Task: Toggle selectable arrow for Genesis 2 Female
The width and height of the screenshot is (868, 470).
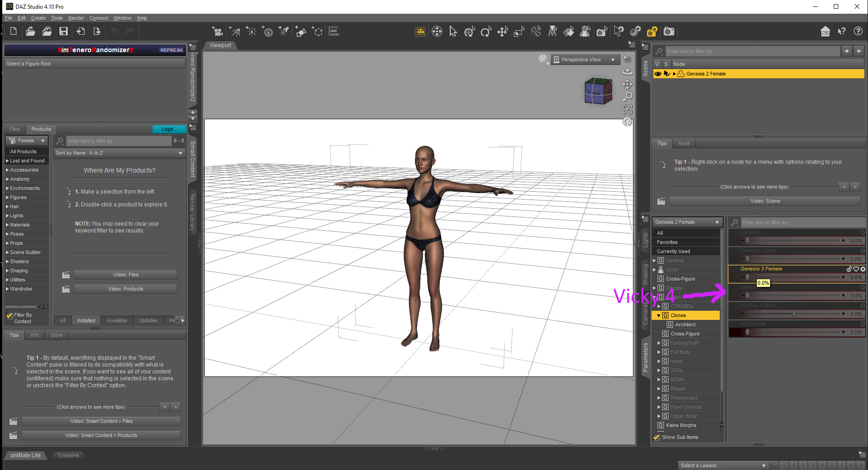Action: pos(667,74)
